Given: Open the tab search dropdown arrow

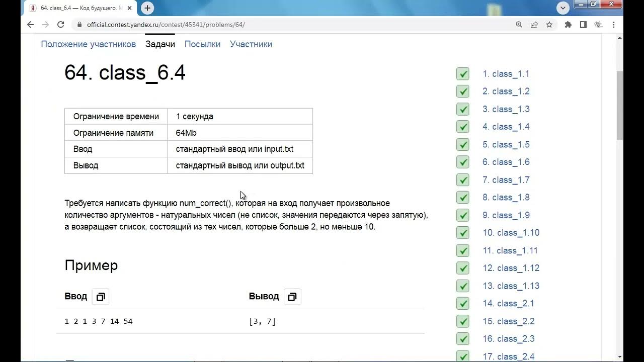Looking at the screenshot, I should (563, 8).
